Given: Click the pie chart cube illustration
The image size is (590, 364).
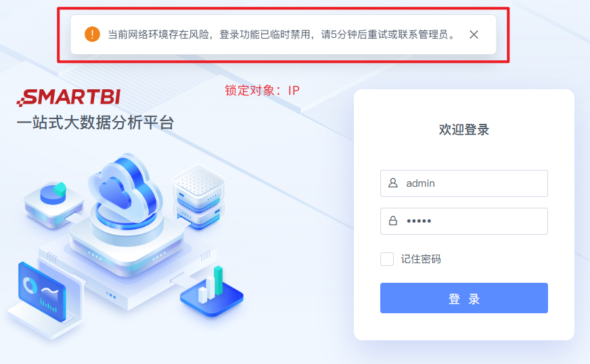Looking at the screenshot, I should coord(53,204).
